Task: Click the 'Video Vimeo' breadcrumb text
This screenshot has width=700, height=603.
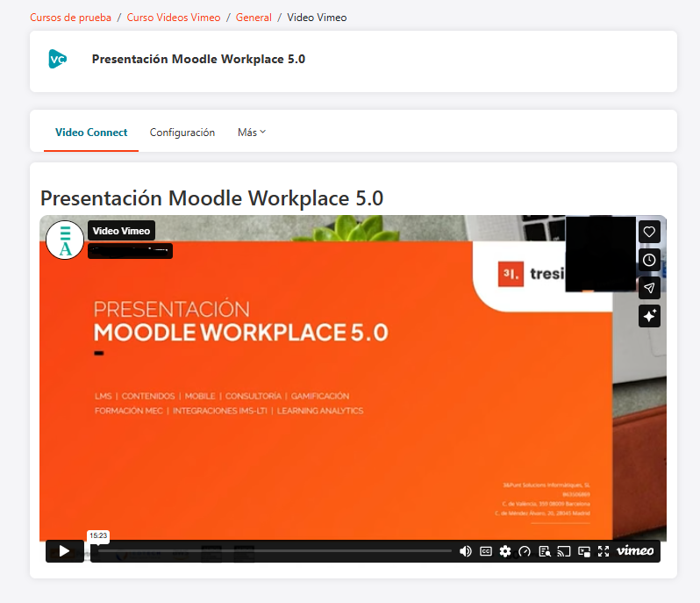Action: pyautogui.click(x=317, y=18)
